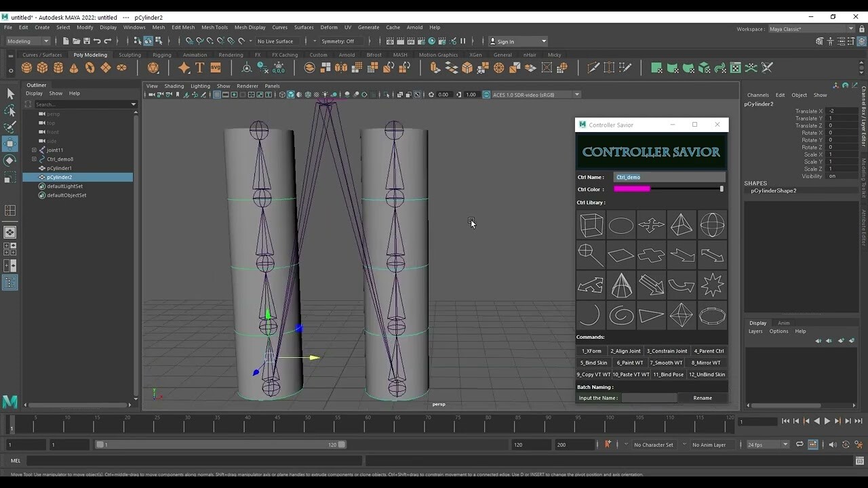
Task: Select the polygon sphere icon on the Poly Modeling shelf
Action: 26,67
